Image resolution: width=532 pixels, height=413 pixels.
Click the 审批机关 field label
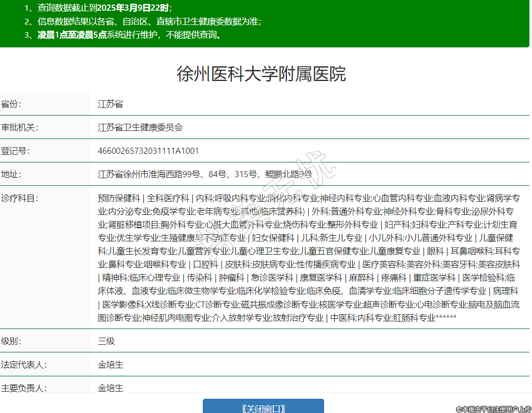coord(18,127)
